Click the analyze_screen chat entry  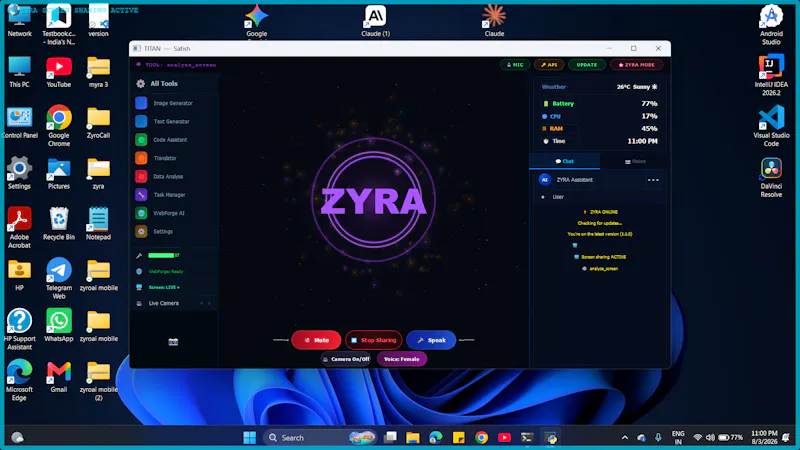(601, 268)
